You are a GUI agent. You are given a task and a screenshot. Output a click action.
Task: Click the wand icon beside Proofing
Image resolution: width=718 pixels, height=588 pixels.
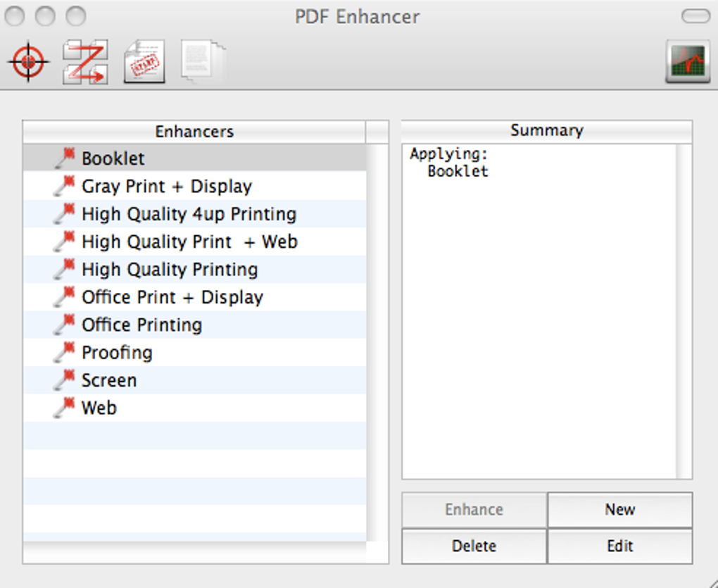click(x=65, y=352)
